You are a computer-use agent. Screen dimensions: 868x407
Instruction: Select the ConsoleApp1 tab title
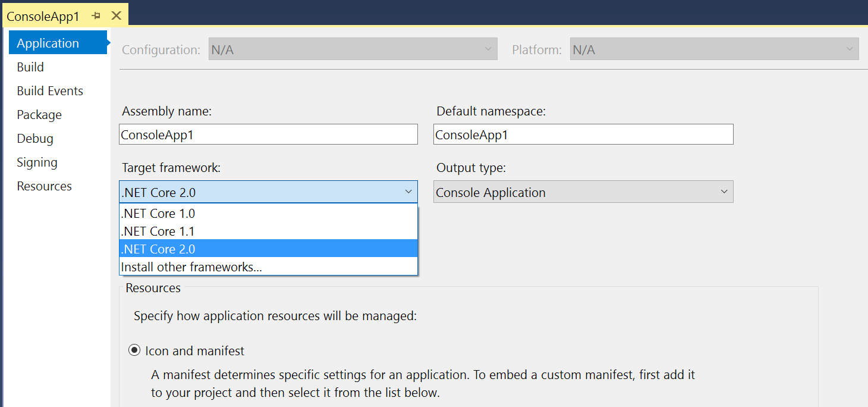pos(43,17)
